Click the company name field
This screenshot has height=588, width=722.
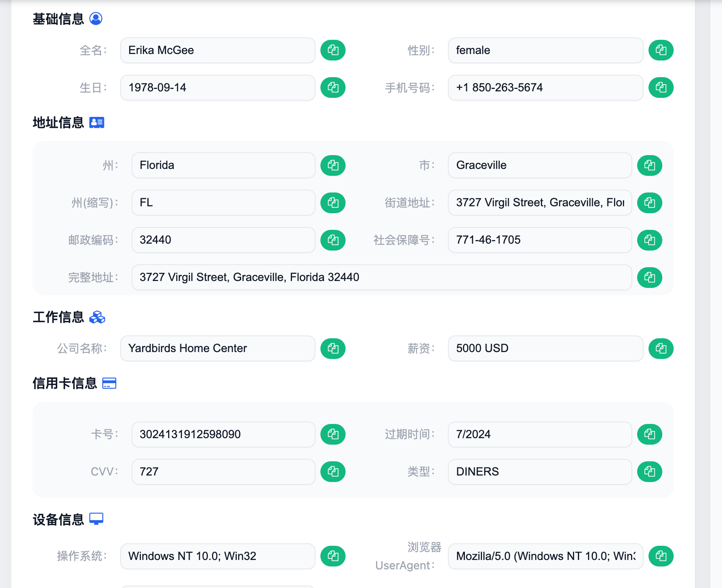(x=218, y=348)
